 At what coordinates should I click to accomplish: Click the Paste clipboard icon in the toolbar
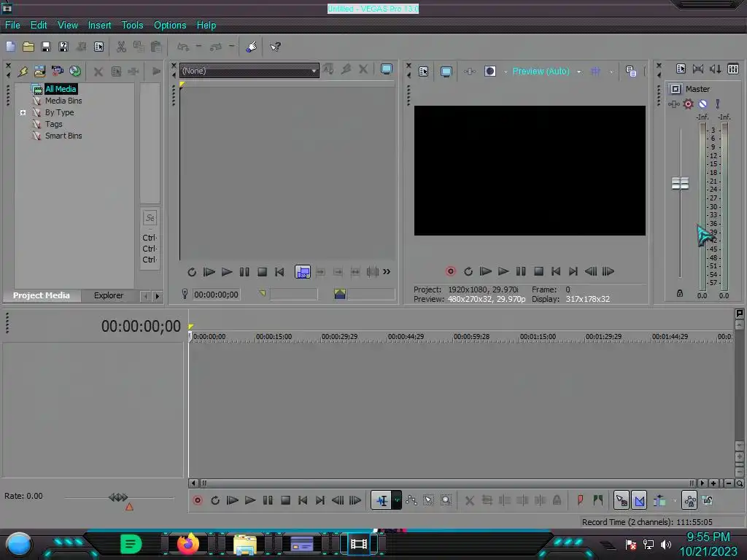coord(156,46)
